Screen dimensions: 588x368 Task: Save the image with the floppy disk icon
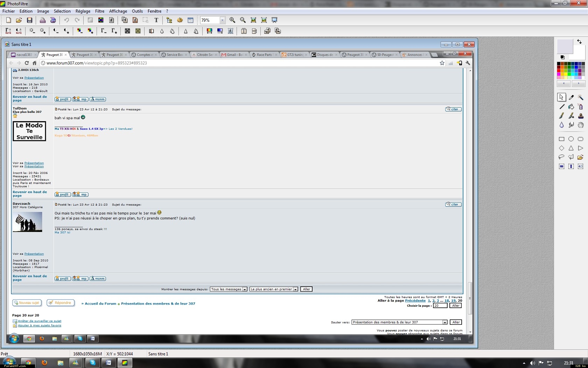(x=29, y=20)
